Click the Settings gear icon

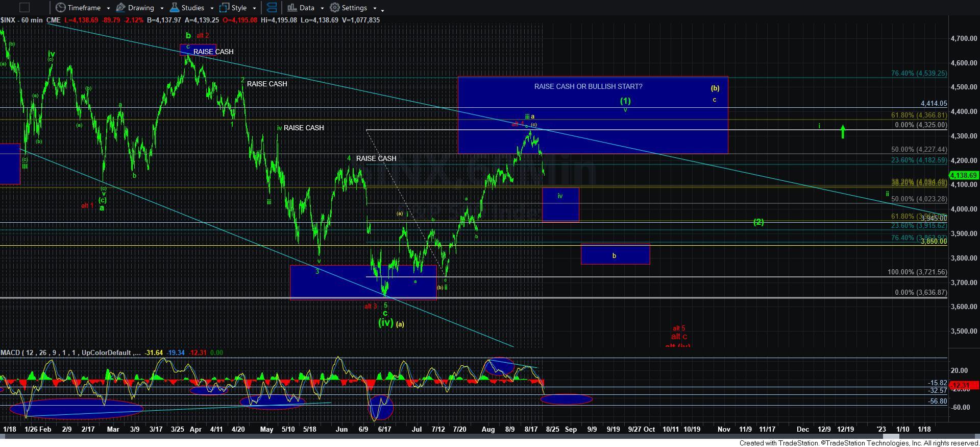(335, 8)
